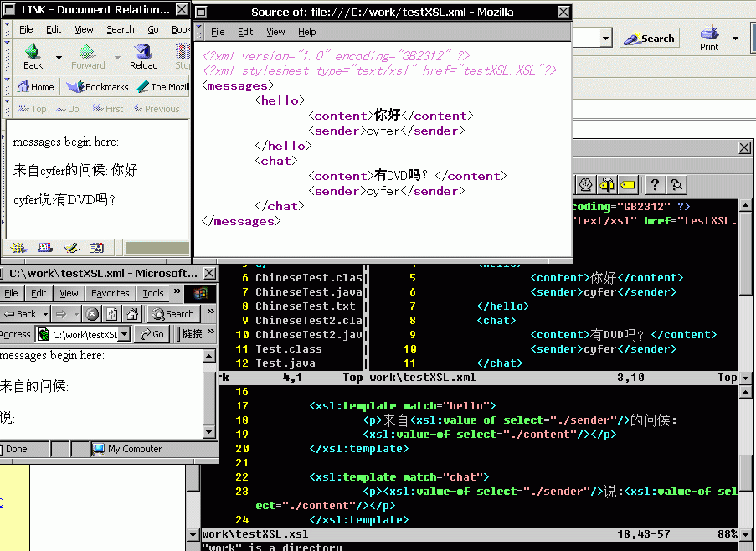Click the Stop icon in Internet Explorer
This screenshot has width=756, height=551.
coord(91,314)
